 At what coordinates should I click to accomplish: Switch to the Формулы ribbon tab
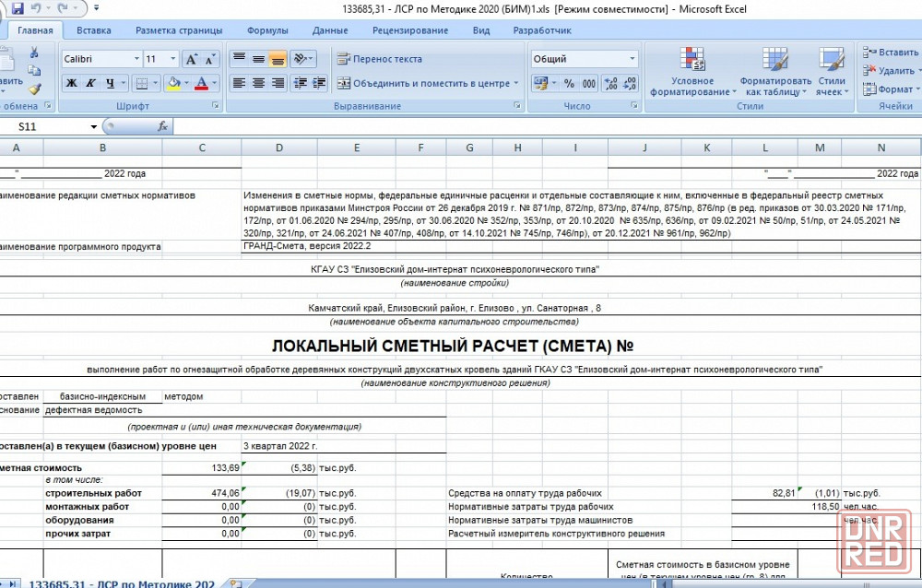[267, 30]
